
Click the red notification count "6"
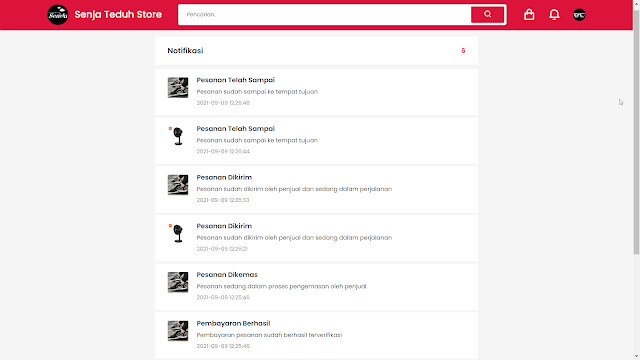click(x=463, y=51)
